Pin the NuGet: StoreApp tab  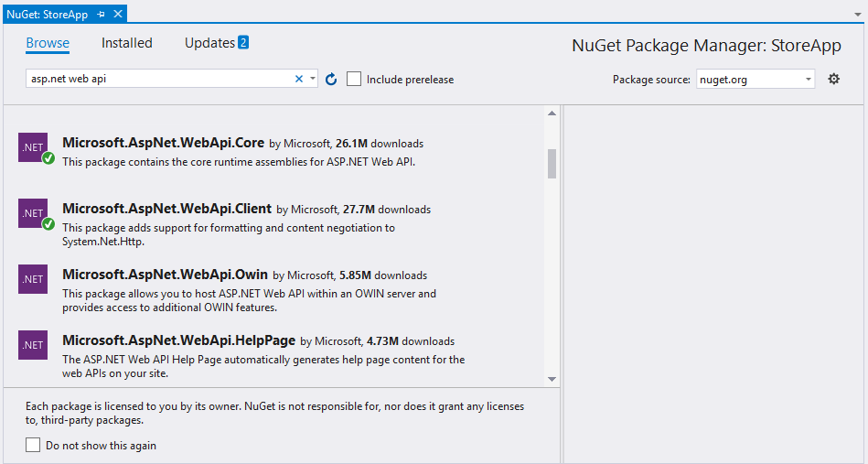[x=102, y=15]
